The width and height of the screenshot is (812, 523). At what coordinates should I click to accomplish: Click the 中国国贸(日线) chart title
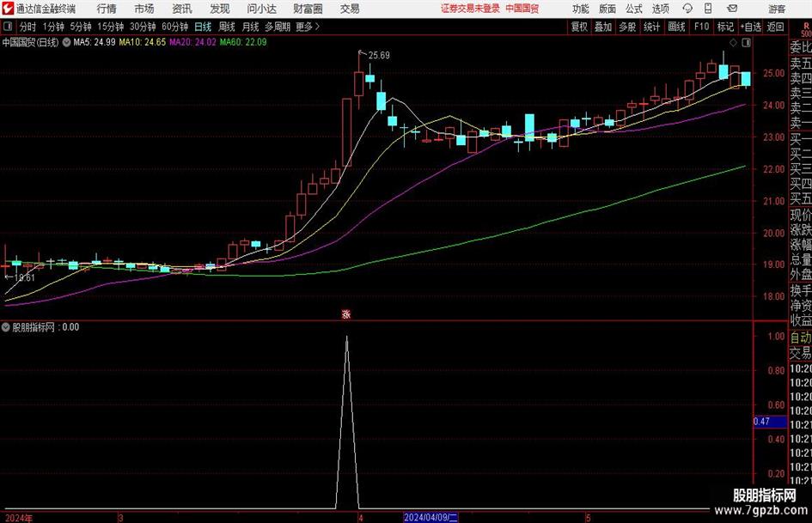[31, 42]
